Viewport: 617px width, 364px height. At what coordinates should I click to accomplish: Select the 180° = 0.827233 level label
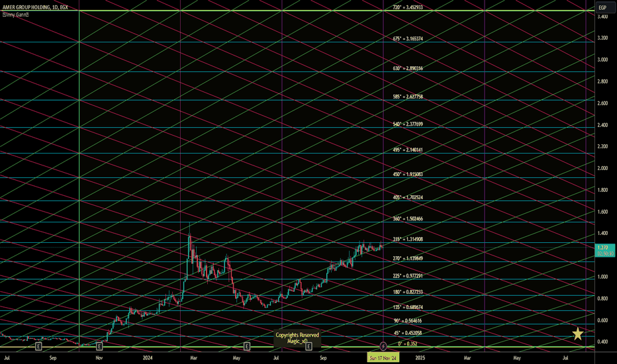408,293
